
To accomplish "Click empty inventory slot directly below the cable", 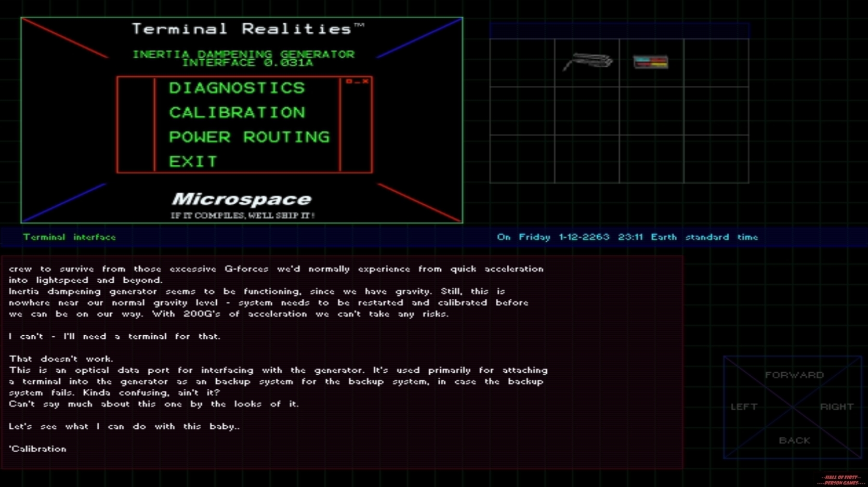I will (587, 111).
